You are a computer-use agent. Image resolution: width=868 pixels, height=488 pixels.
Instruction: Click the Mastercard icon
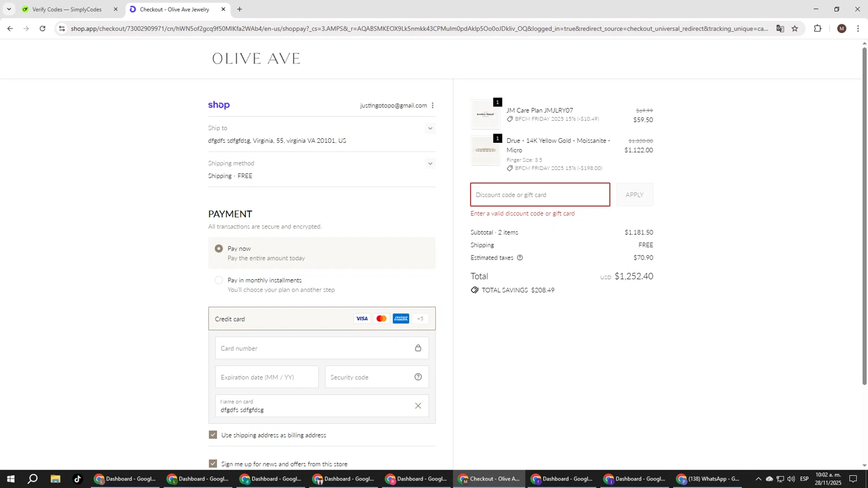(x=381, y=319)
